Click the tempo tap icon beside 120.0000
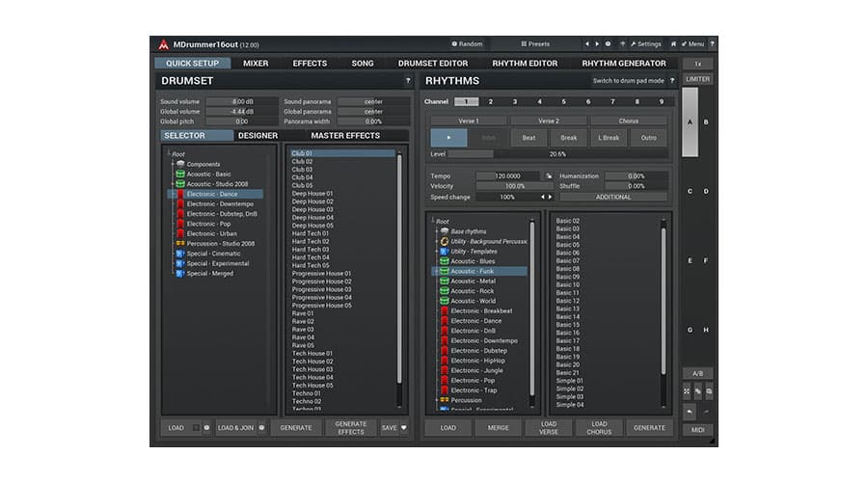 click(549, 176)
